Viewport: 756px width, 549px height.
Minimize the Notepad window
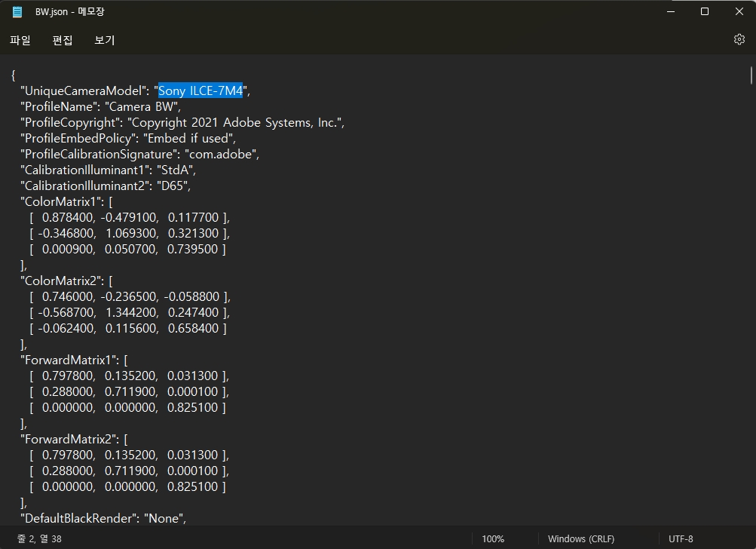pyautogui.click(x=670, y=11)
